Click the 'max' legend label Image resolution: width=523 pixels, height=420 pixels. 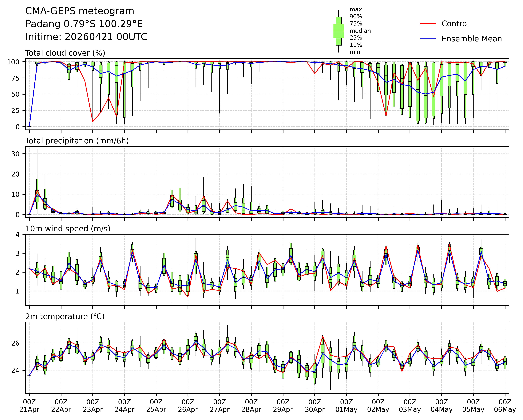[356, 10]
